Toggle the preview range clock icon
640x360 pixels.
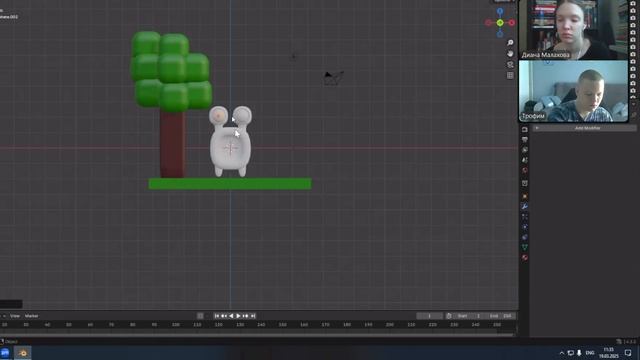[449, 316]
